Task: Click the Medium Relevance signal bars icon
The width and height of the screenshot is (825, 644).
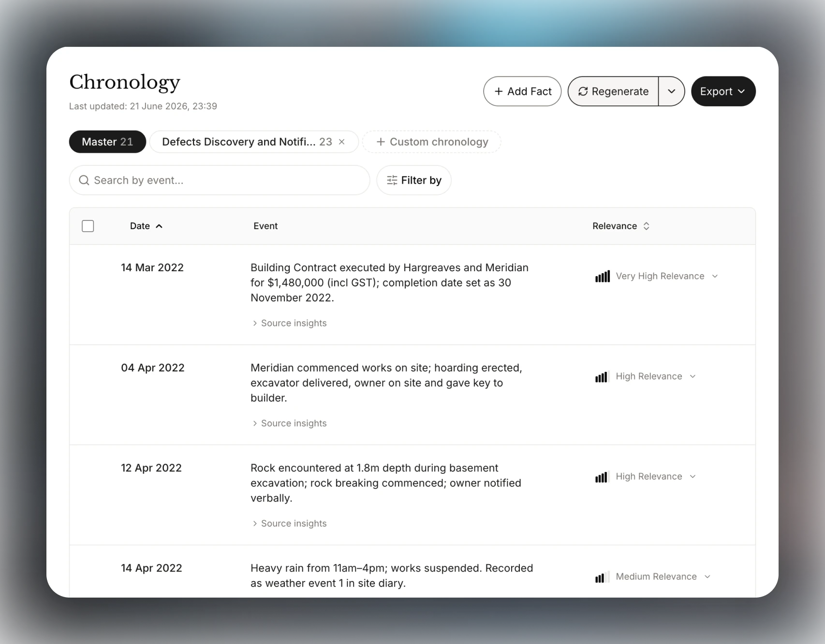Action: tap(603, 576)
